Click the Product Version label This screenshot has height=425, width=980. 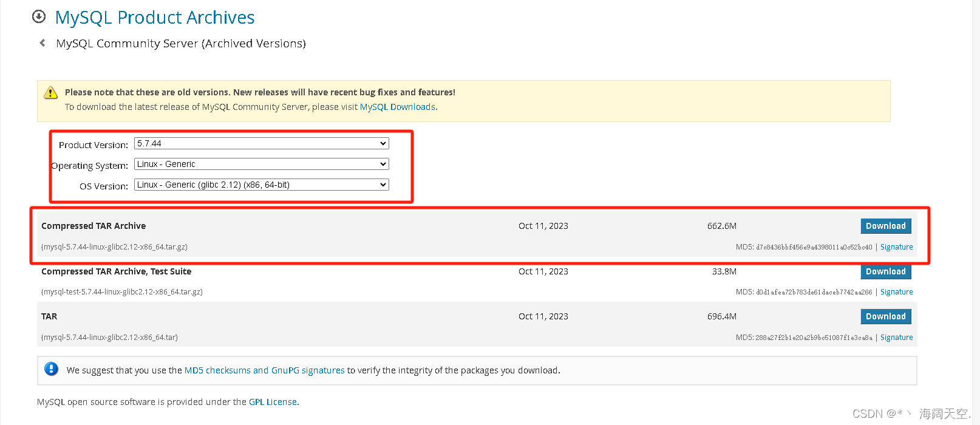click(x=94, y=145)
